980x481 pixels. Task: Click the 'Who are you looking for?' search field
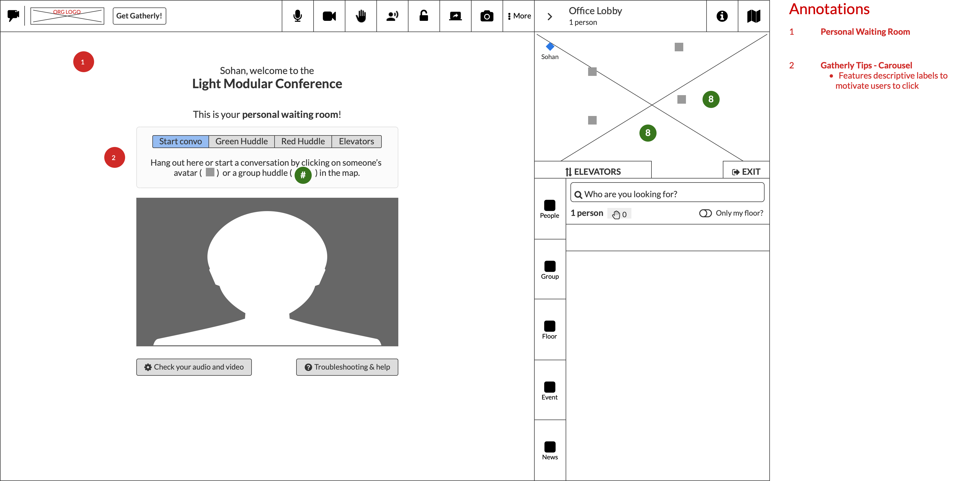[667, 192]
